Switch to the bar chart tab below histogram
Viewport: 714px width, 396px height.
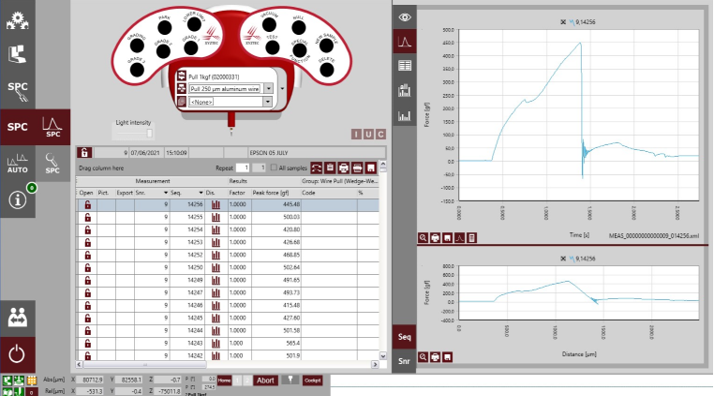(404, 115)
